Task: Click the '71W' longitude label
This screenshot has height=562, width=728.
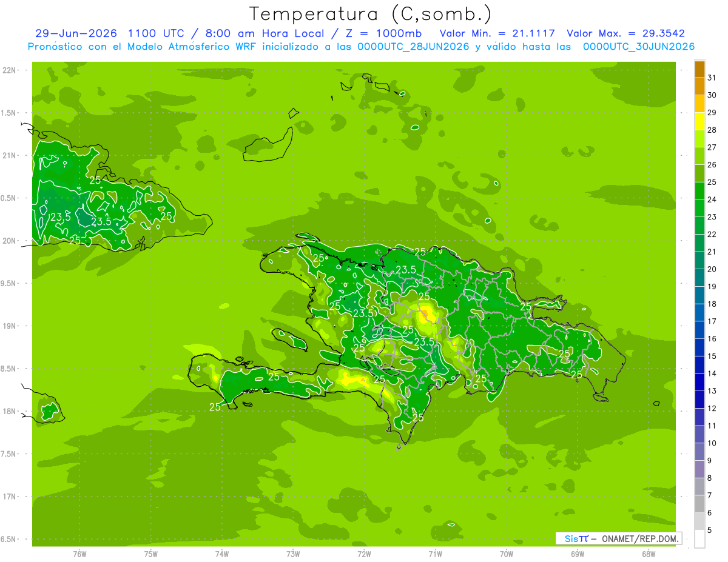Action: 435,554
